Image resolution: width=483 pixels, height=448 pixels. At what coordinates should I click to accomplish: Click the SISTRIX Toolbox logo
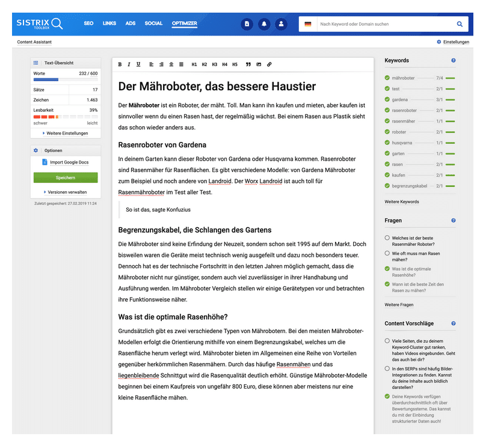(40, 23)
